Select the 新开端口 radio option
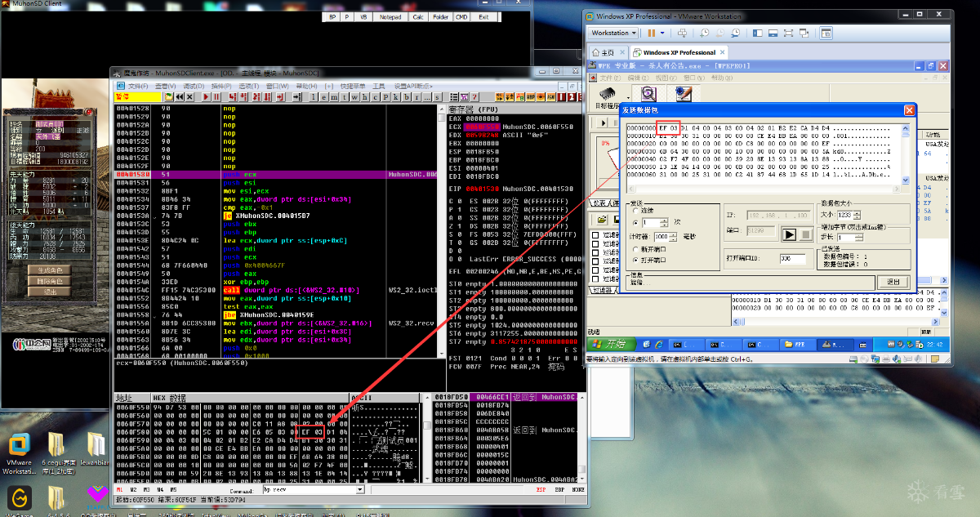 (x=636, y=250)
